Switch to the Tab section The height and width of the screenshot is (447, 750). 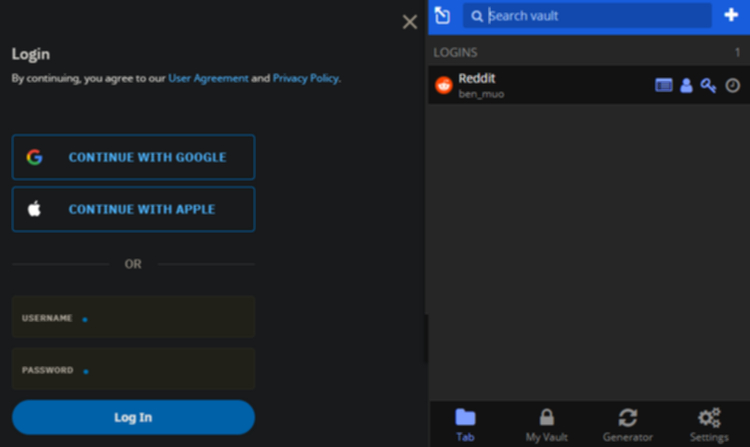pos(465,425)
